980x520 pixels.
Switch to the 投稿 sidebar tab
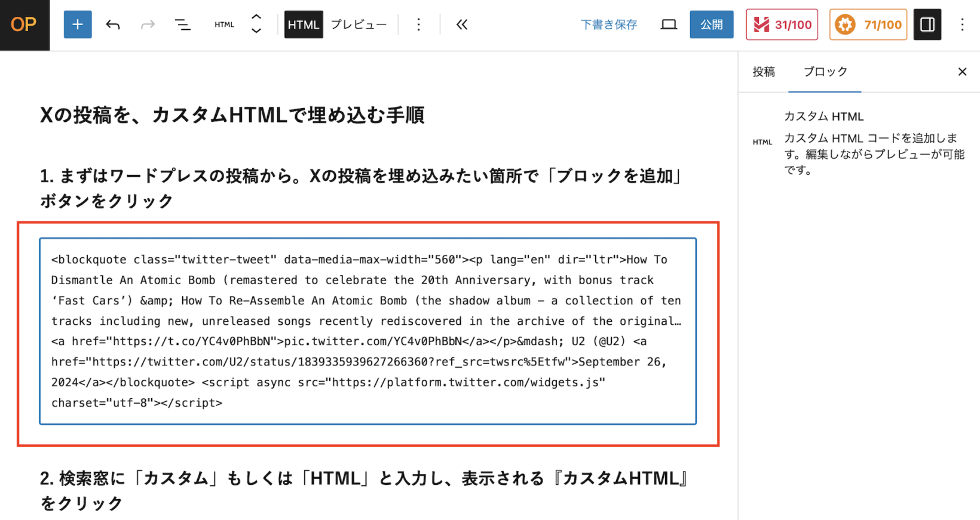point(764,72)
